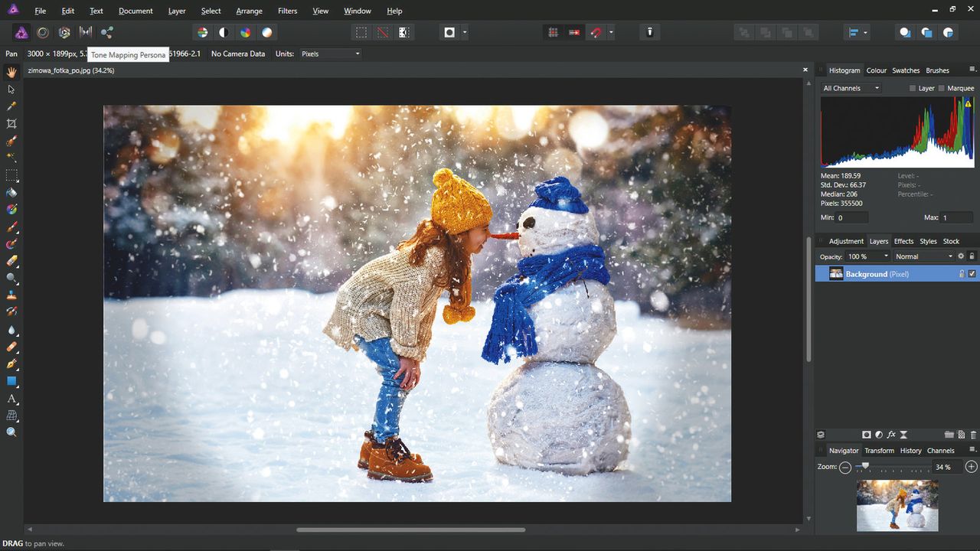Toggle Quick Mask mode
This screenshot has height=551, width=980.
(x=449, y=32)
